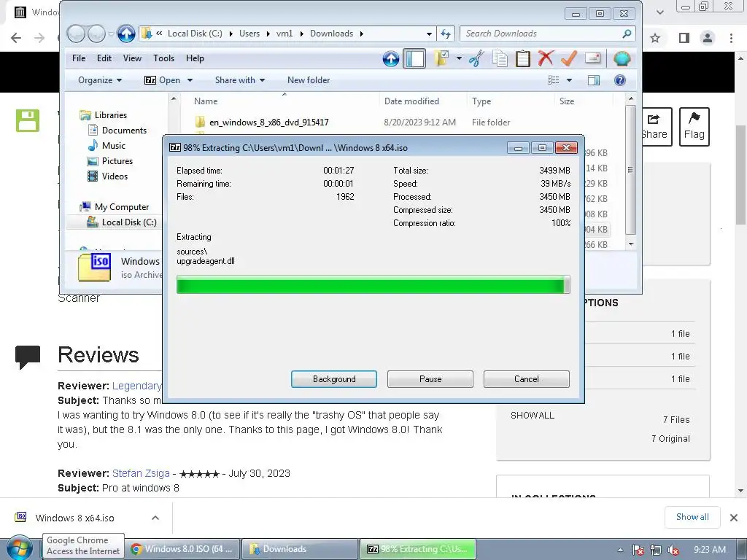The image size is (747, 560).
Task: Toggle the preview pane button
Action: click(x=594, y=80)
